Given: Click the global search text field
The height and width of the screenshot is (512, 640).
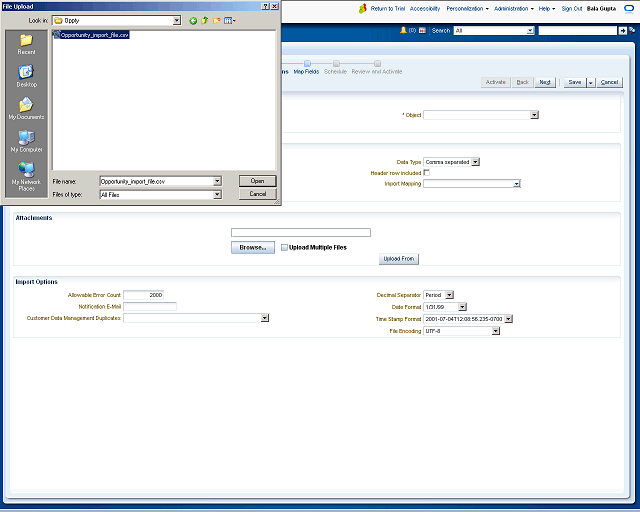Looking at the screenshot, I should click(578, 31).
